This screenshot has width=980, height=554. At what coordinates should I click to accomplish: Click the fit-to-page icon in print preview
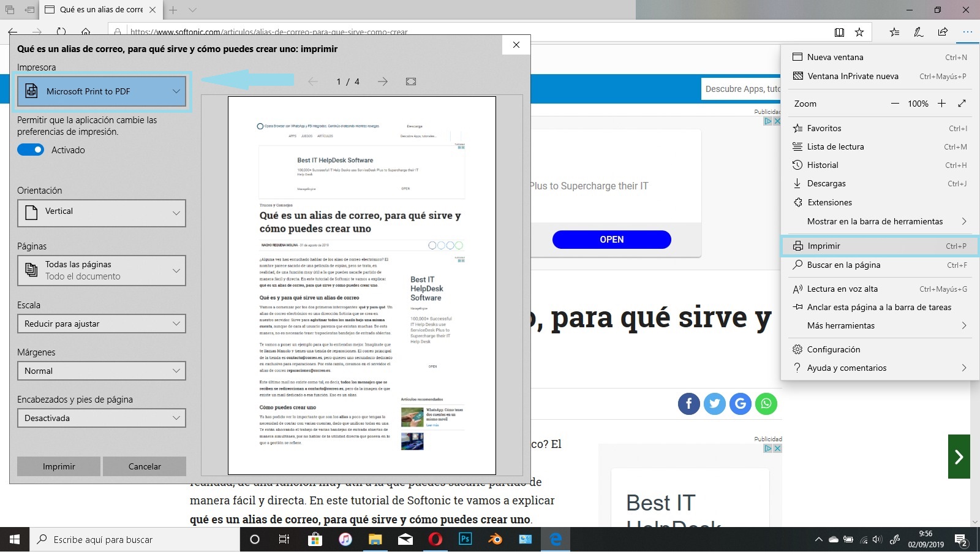(x=410, y=81)
